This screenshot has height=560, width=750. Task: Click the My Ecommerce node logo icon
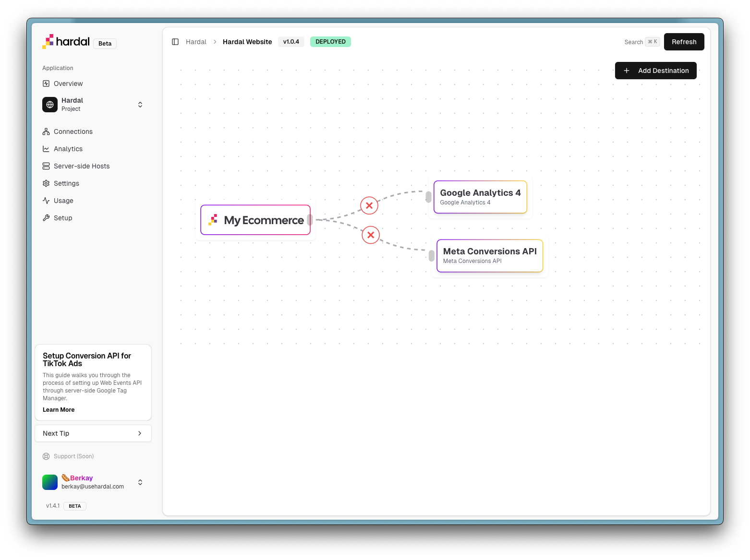tap(213, 220)
